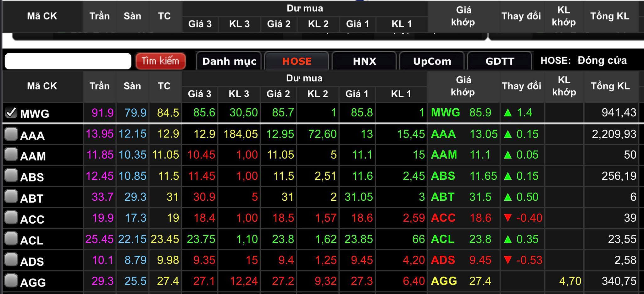Click ACL up-arrow change indicator
The image size is (644, 294).
point(508,239)
